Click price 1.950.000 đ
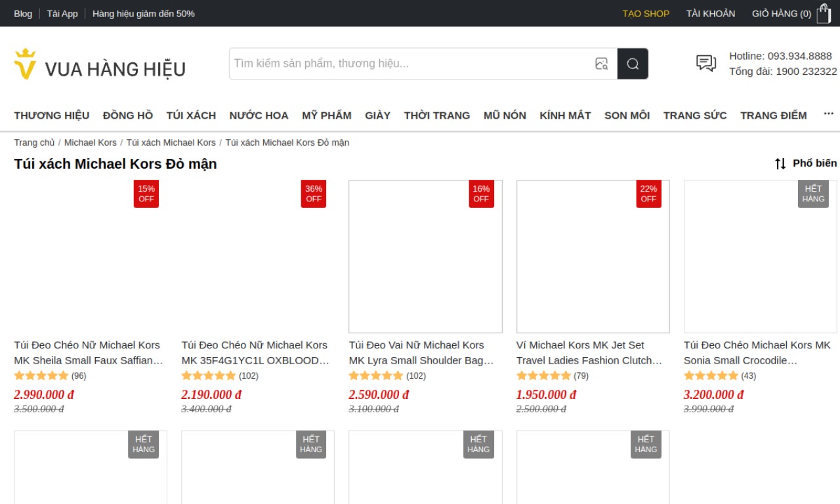Viewport: 840px width, 504px height. pos(546,394)
